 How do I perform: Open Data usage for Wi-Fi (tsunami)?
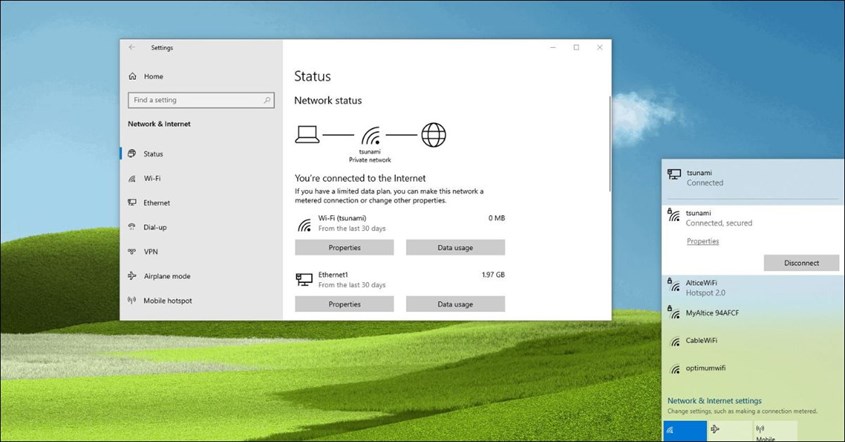[455, 248]
